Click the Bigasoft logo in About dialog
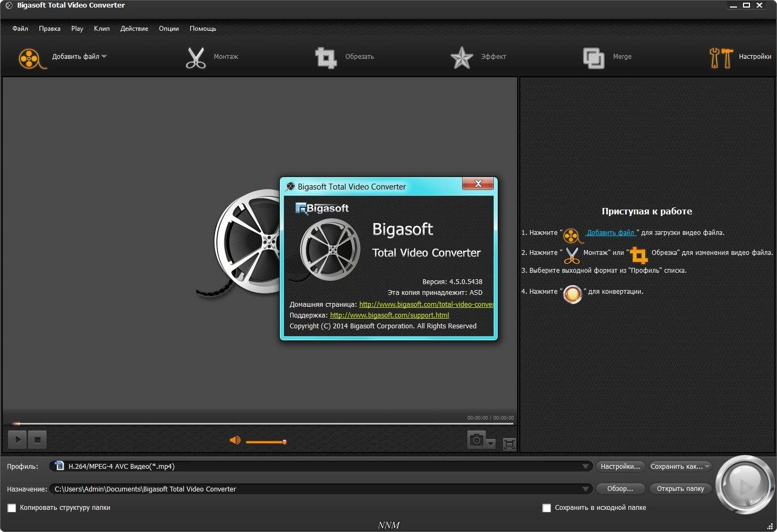777x532 pixels. (x=322, y=208)
